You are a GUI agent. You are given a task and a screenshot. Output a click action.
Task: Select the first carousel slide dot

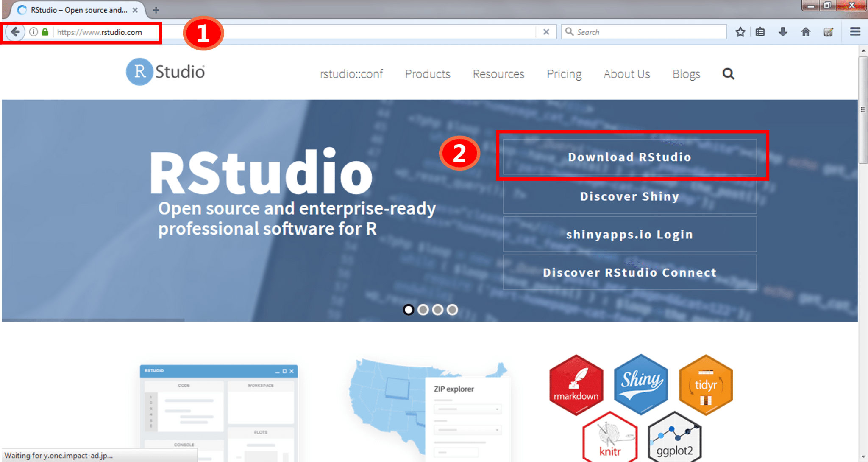408,310
